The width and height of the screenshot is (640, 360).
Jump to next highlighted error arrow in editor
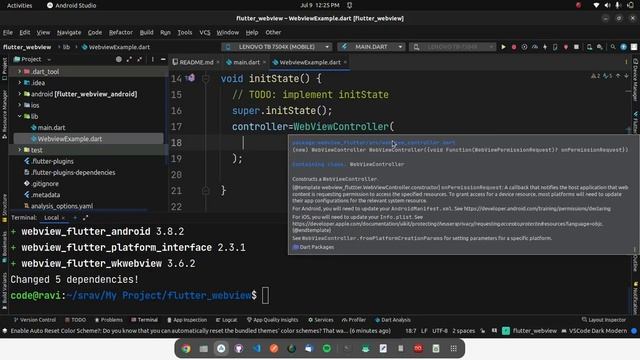[626, 76]
